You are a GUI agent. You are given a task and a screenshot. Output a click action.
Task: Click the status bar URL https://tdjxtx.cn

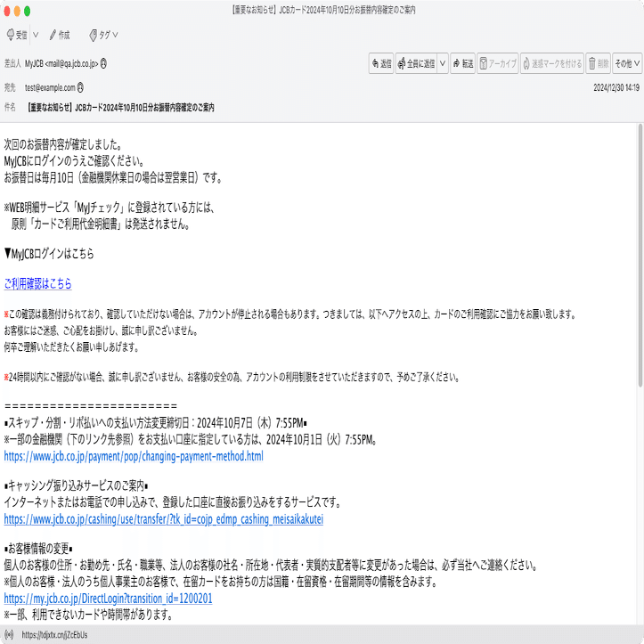[54, 635]
